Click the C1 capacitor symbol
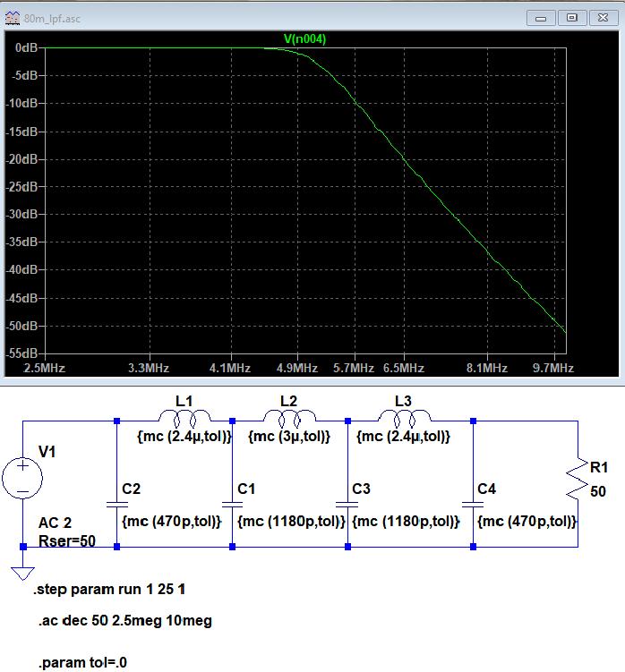This screenshot has height=672, width=625. (x=232, y=505)
